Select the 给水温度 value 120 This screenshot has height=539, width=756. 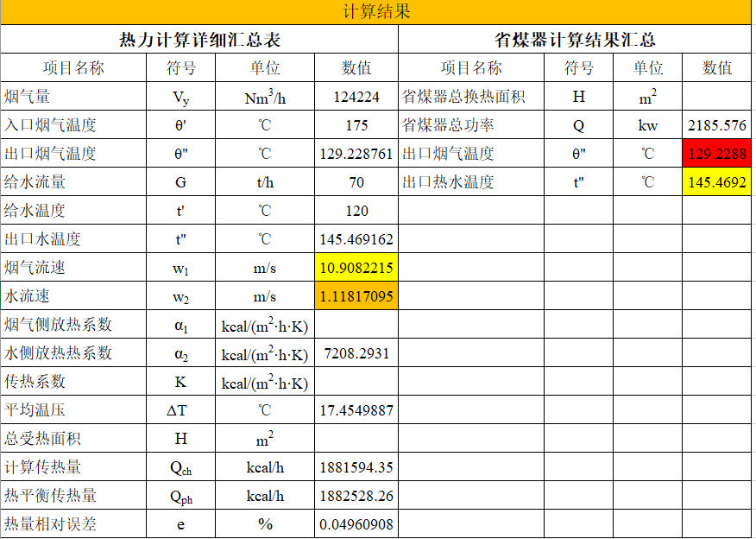coord(356,211)
